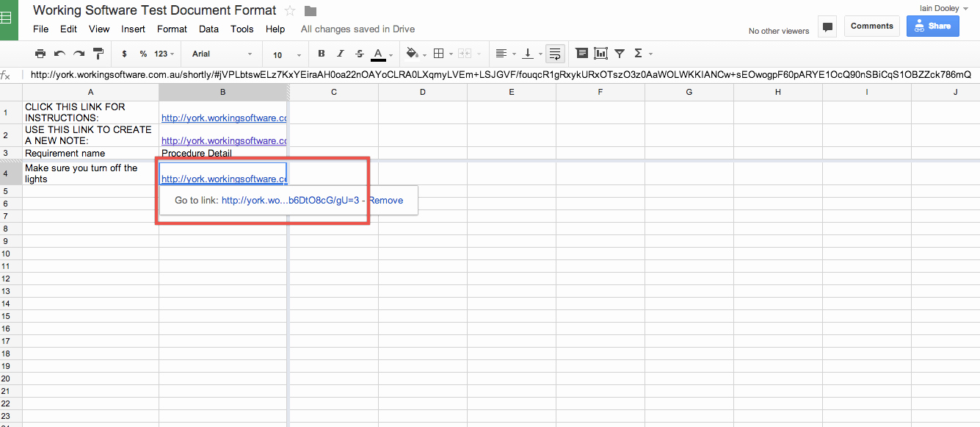The height and width of the screenshot is (427, 980).
Task: Expand the horizontal align dropdown arrow
Action: pyautogui.click(x=513, y=55)
